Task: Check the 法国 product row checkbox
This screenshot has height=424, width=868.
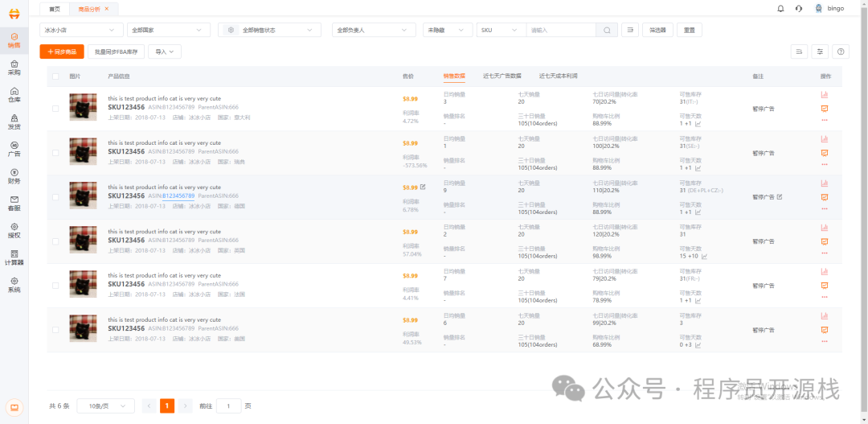Action: coord(55,286)
